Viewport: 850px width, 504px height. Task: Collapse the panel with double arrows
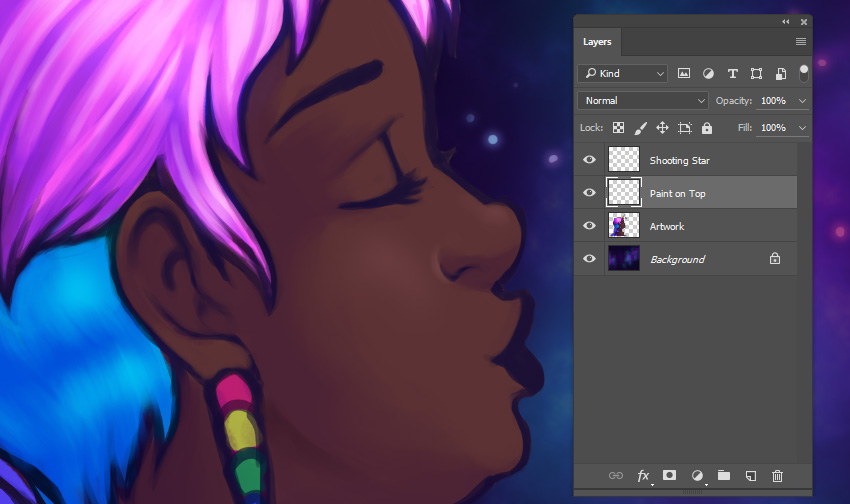pos(785,22)
